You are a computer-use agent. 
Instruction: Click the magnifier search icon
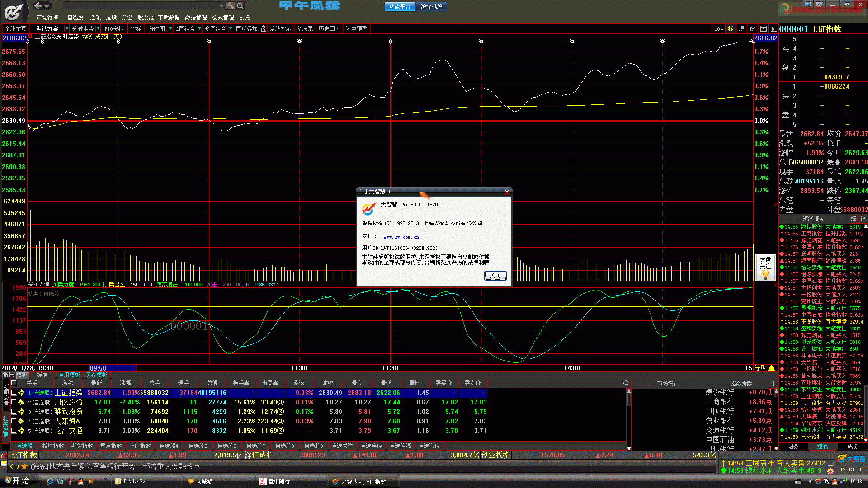click(x=241, y=6)
